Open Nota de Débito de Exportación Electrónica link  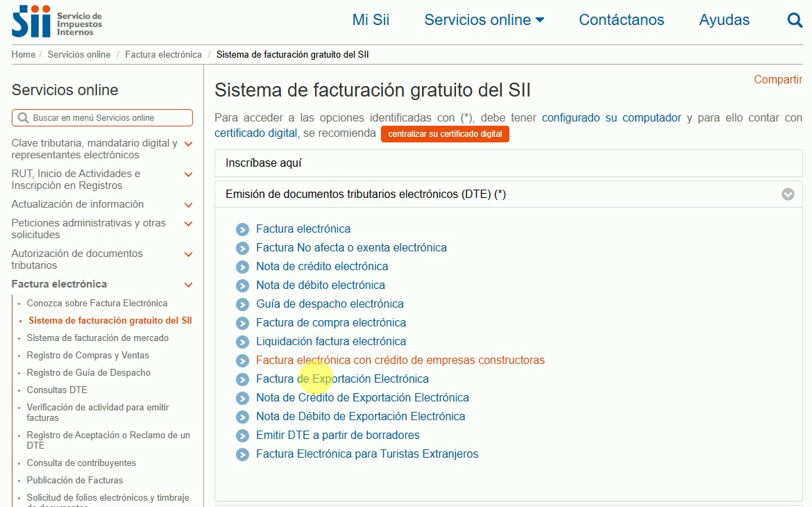coord(360,416)
